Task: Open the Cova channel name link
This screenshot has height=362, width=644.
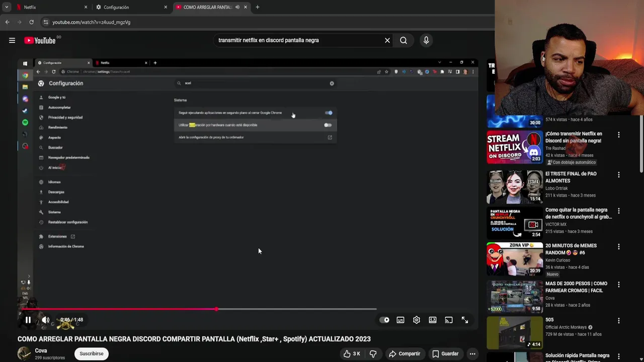Action: (41, 350)
